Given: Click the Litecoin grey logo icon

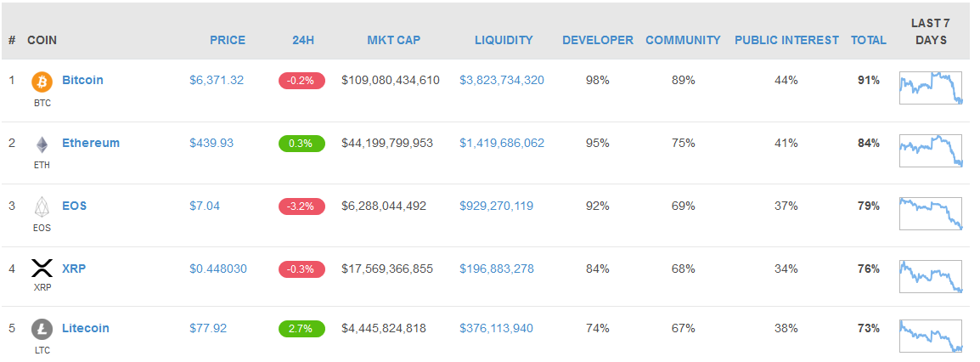Looking at the screenshot, I should [42, 329].
